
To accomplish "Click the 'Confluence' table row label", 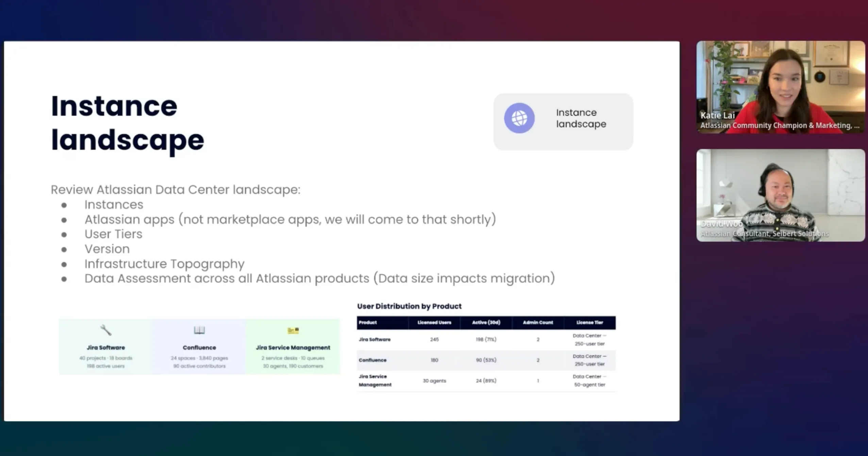I will (x=372, y=360).
